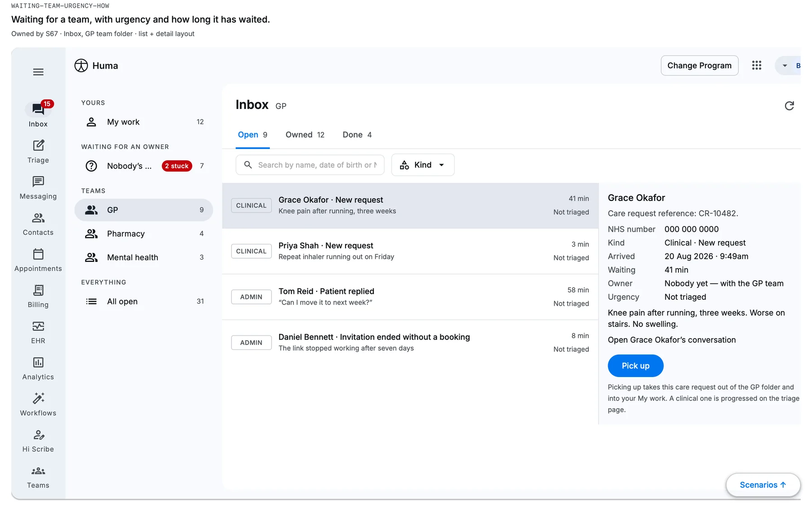The image size is (812, 508).
Task: Open Workflows in the sidebar
Action: 38,404
